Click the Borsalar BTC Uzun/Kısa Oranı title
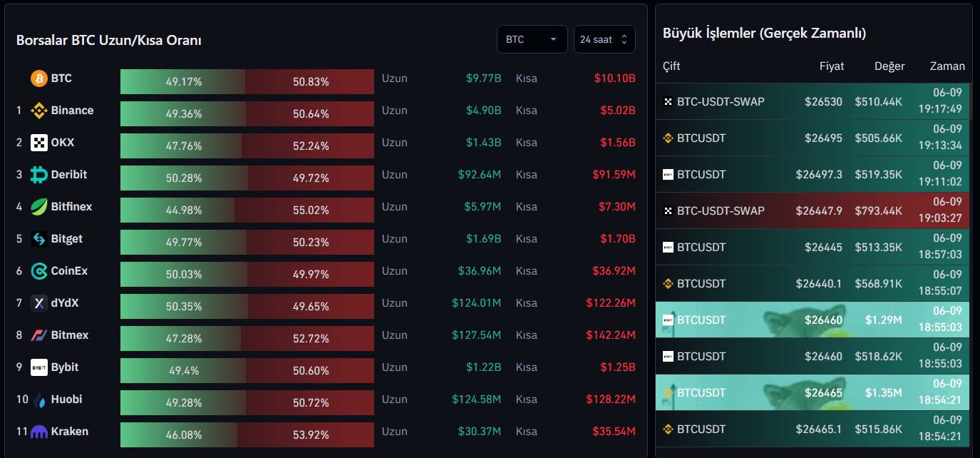The image size is (980, 458). tap(109, 41)
